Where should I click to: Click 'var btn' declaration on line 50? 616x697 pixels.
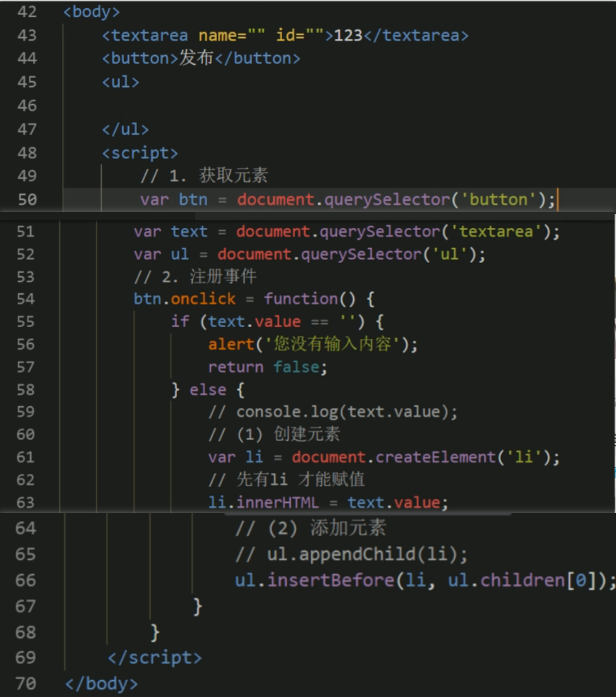(x=348, y=200)
